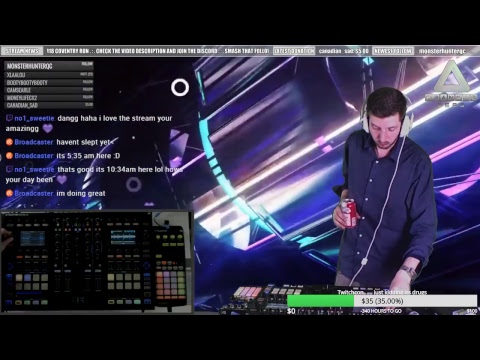Click the orange badge beside 'its 5:35 am here'
The width and height of the screenshot is (480, 360).
click(x=9, y=156)
